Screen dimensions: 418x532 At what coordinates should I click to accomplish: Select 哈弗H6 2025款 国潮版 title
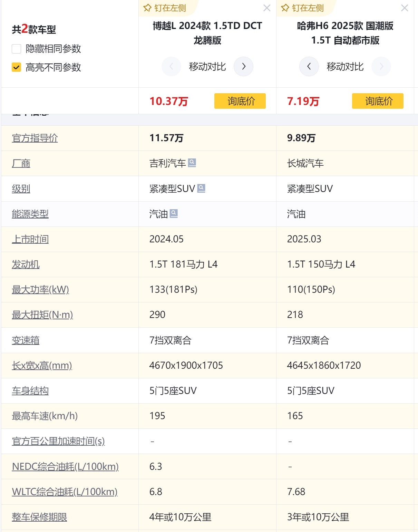[345, 33]
